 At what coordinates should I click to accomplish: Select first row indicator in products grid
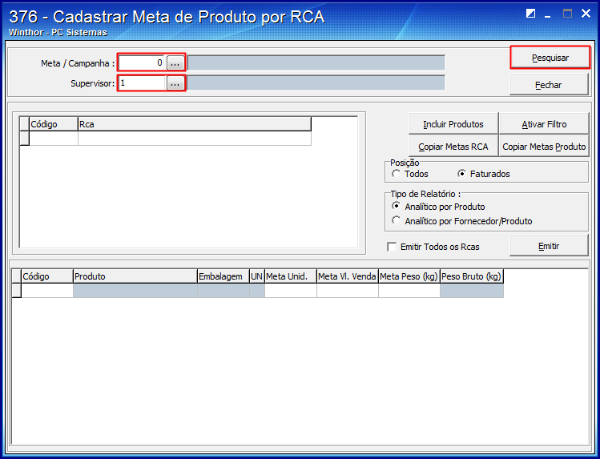pyautogui.click(x=17, y=291)
